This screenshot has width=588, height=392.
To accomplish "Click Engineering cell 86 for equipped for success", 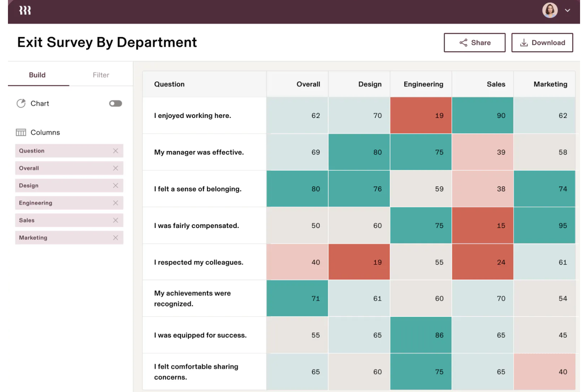I will coord(421,335).
